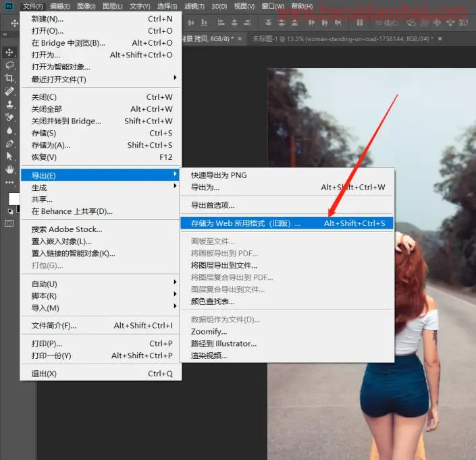Click the distribute bottom edges icon
476x460 pixels.
pyautogui.click(x=295, y=22)
